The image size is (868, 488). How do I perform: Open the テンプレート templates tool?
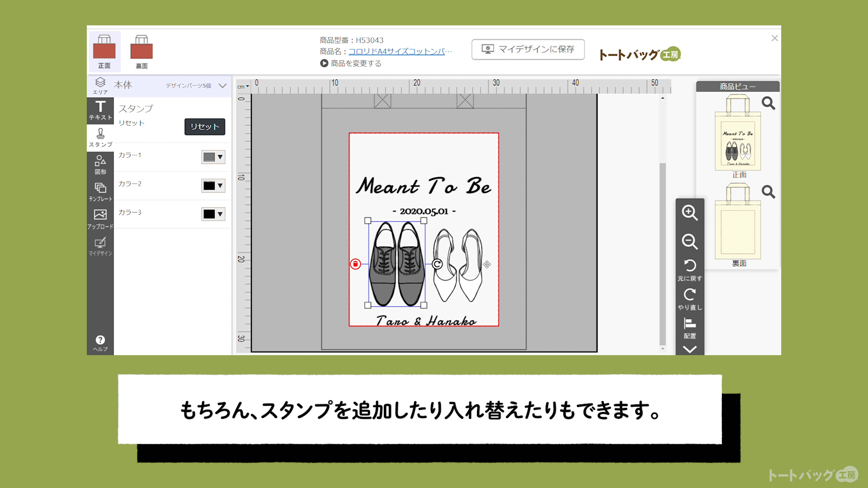100,192
